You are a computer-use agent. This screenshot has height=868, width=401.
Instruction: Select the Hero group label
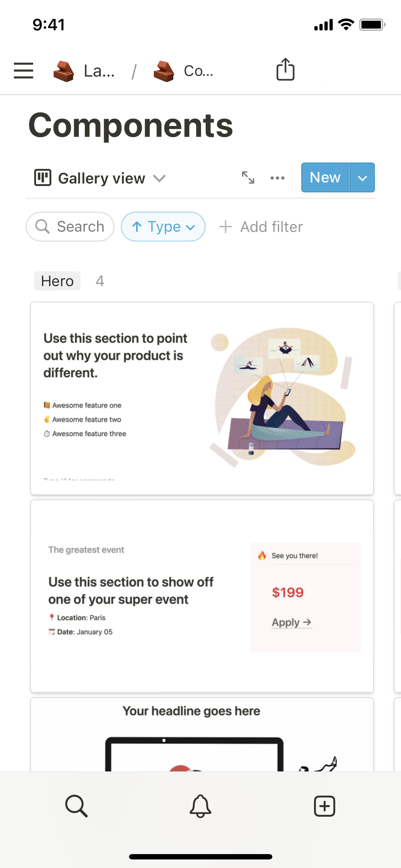tap(57, 281)
